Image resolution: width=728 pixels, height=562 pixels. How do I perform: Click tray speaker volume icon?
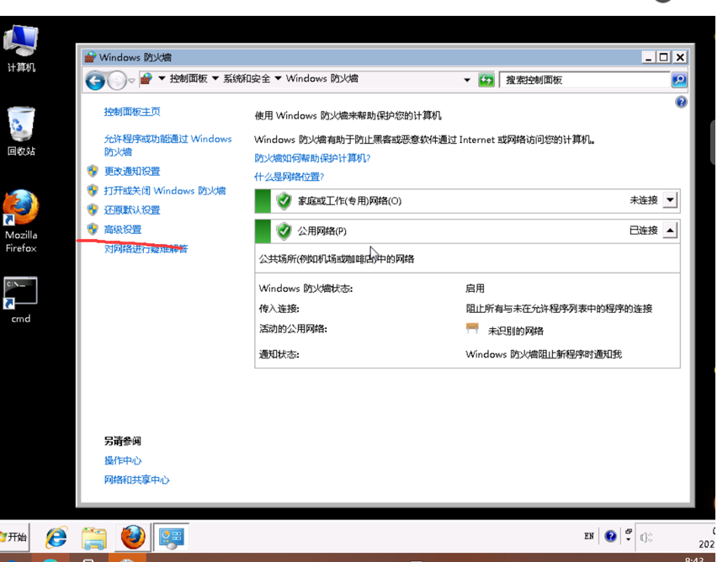tap(646, 538)
